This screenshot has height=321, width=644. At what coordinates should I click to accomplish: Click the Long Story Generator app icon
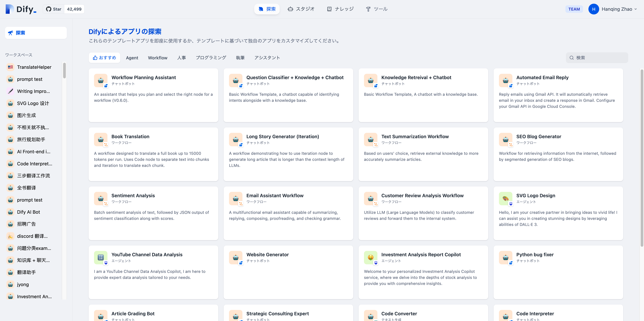tap(236, 139)
